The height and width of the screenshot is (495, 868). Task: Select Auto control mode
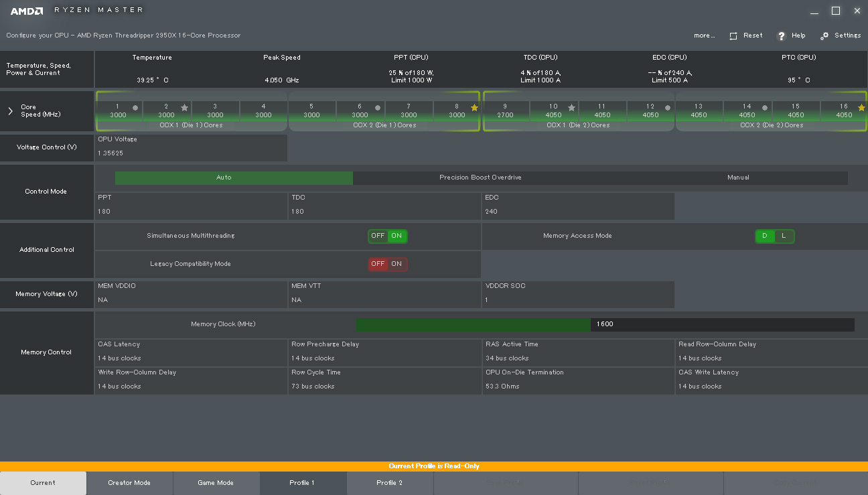[234, 178]
